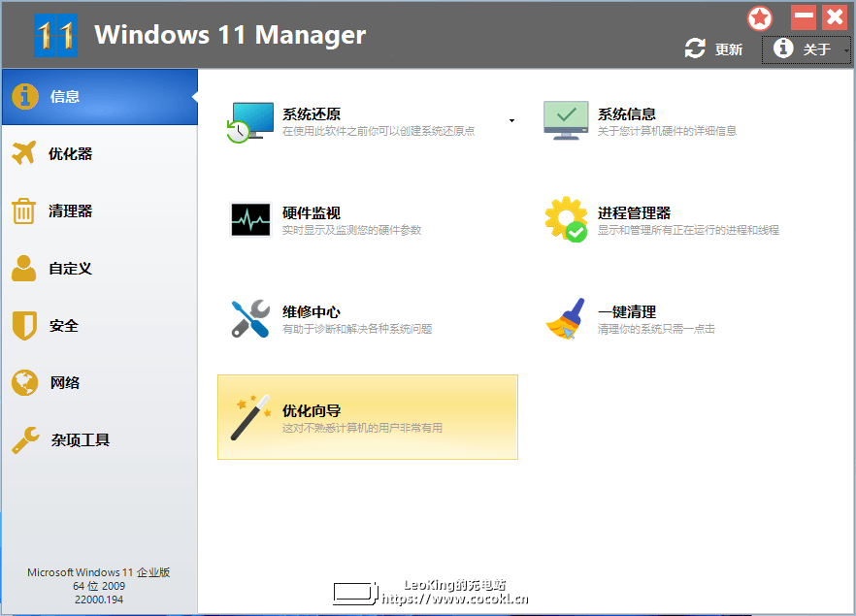Click the 硬件监视 title text
This screenshot has height=616, width=856.
(x=312, y=212)
